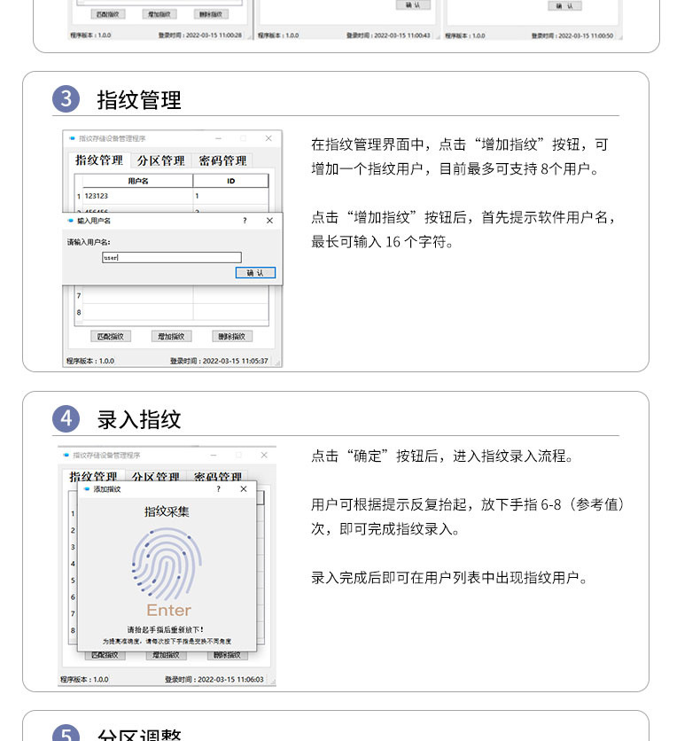Close the 输入用户名 dialog
The image size is (700, 741).
pyautogui.click(x=269, y=221)
